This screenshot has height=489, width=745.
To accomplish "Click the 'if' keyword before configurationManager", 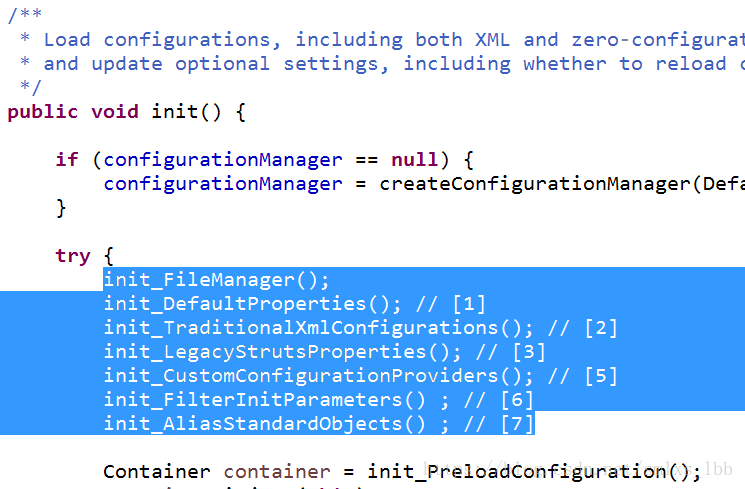I will (67, 160).
